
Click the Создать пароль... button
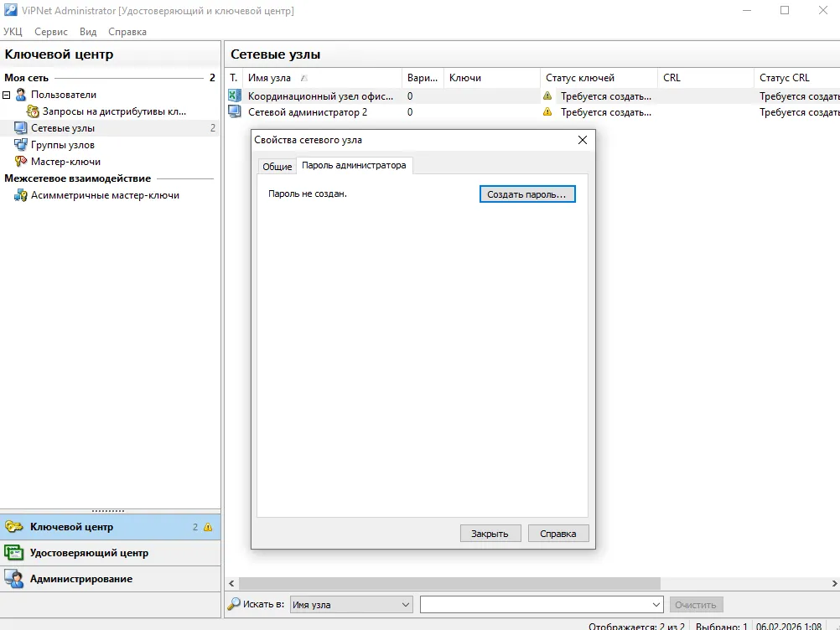click(x=527, y=194)
